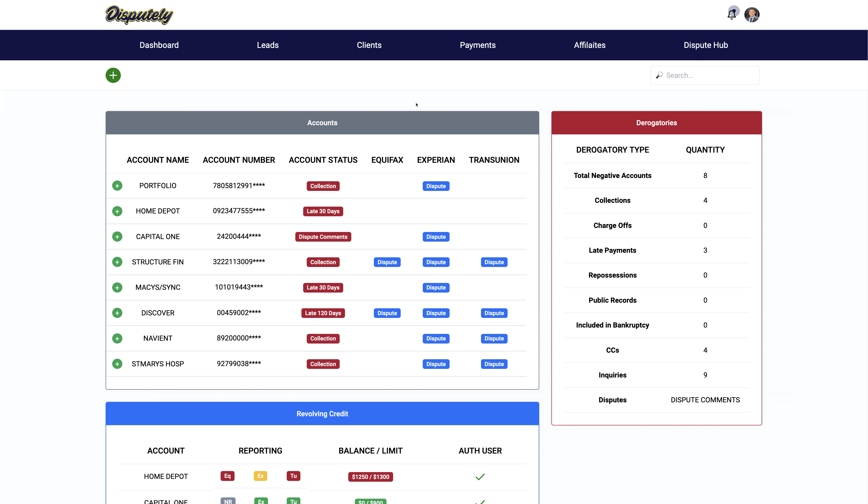Focus the Search field
This screenshot has width=868, height=504.
[705, 75]
